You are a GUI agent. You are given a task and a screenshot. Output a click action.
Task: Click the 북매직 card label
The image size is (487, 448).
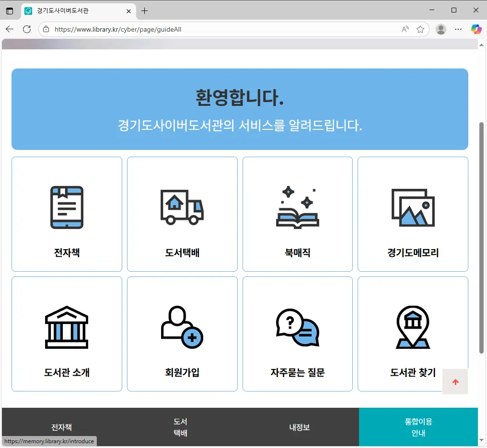[x=298, y=253]
